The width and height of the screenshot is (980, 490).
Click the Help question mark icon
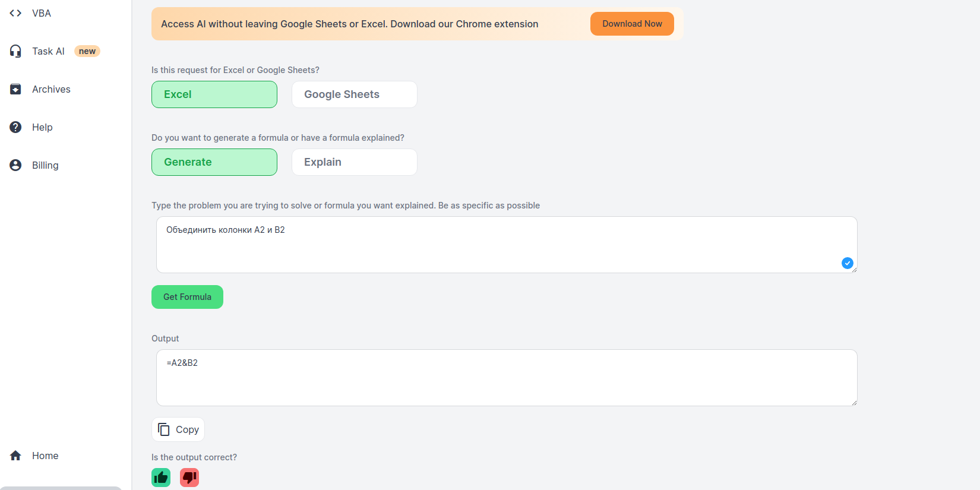click(x=15, y=127)
